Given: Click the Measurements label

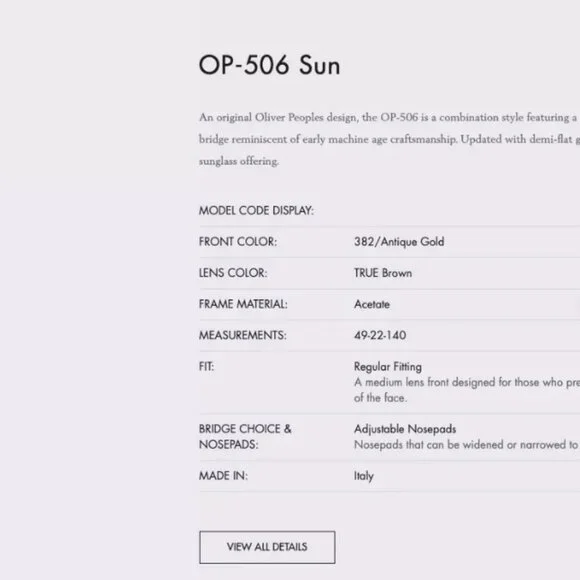Looking at the screenshot, I should click(x=243, y=335).
